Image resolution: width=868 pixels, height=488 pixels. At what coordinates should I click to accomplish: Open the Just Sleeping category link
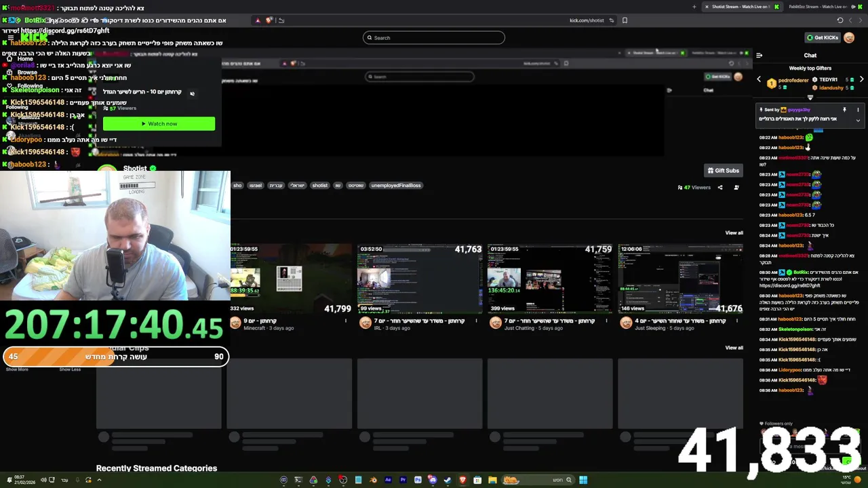(650, 329)
